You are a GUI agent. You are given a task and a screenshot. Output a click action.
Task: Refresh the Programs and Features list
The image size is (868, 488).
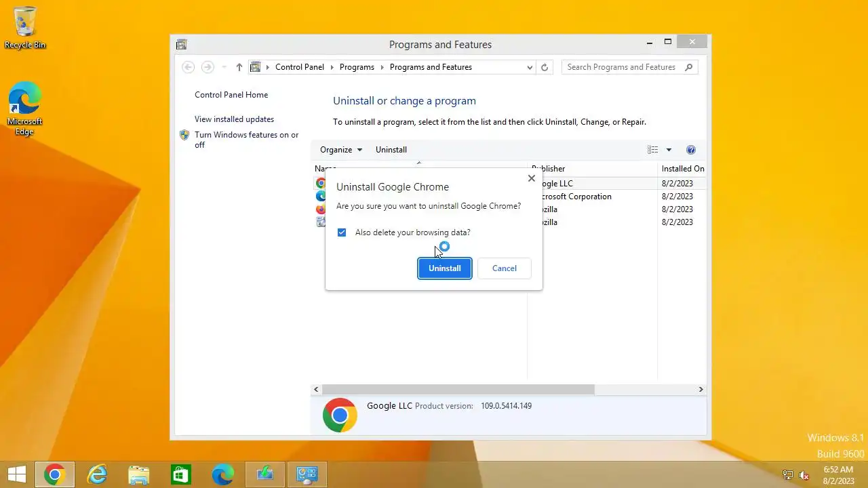pos(545,67)
